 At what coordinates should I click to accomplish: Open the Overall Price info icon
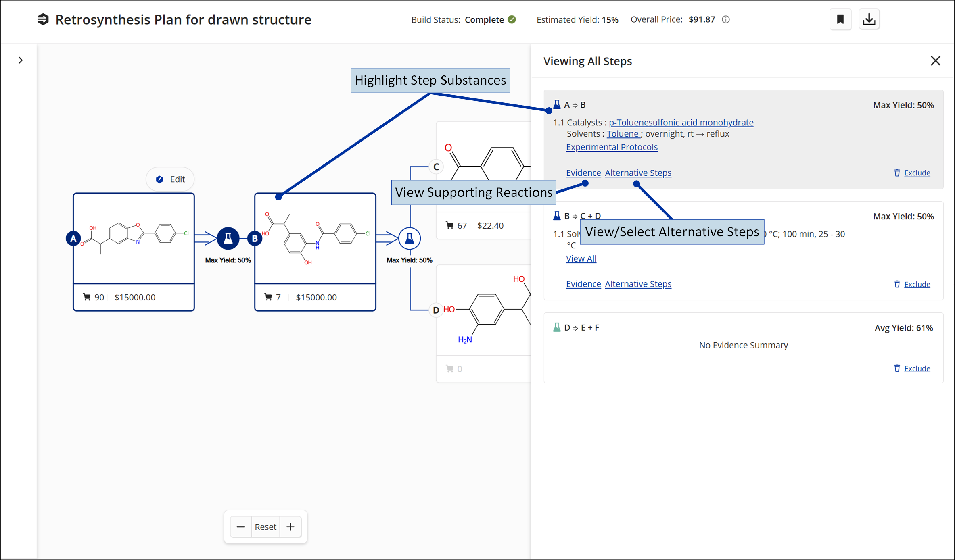(725, 19)
